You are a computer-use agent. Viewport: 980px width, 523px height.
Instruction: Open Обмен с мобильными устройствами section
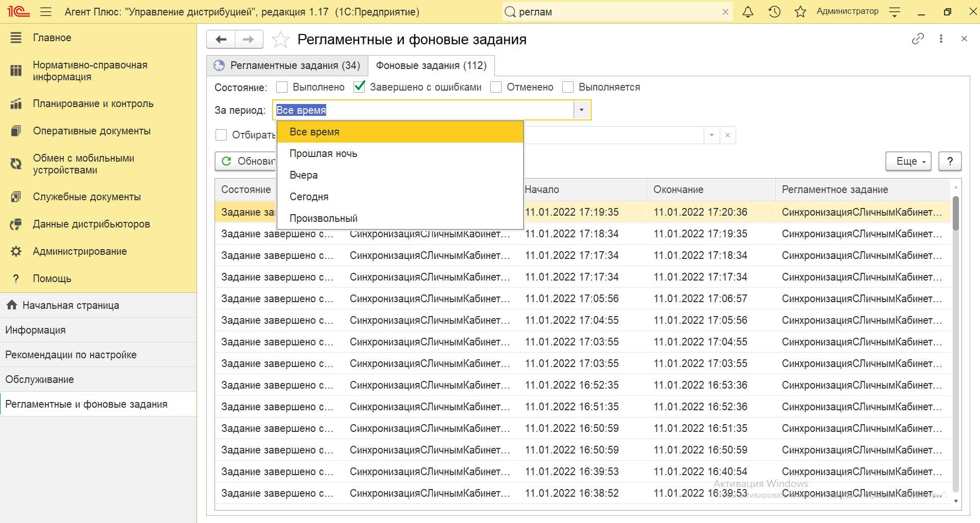tap(98, 164)
